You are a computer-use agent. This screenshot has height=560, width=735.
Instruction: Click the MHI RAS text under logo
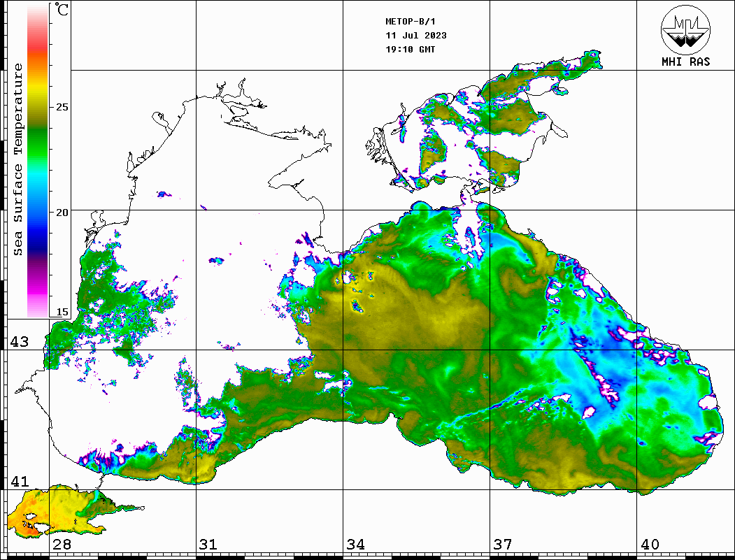tap(685, 62)
